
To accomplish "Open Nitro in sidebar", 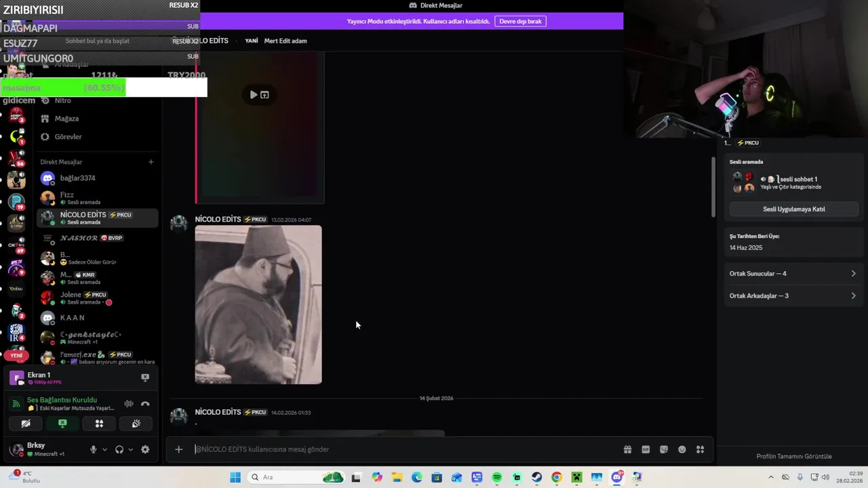I will pyautogui.click(x=98, y=100).
